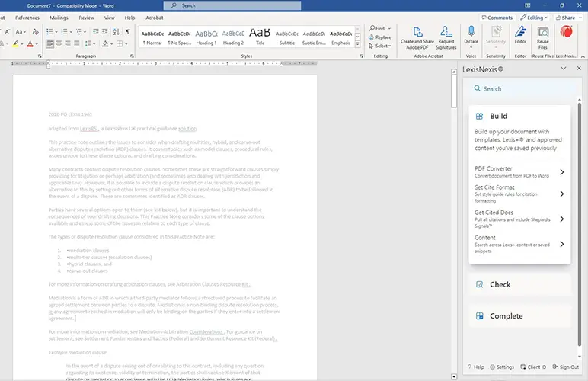Screen dimensions: 588x381
Task: Switch to the Mailings ribbon tab
Action: click(x=59, y=17)
